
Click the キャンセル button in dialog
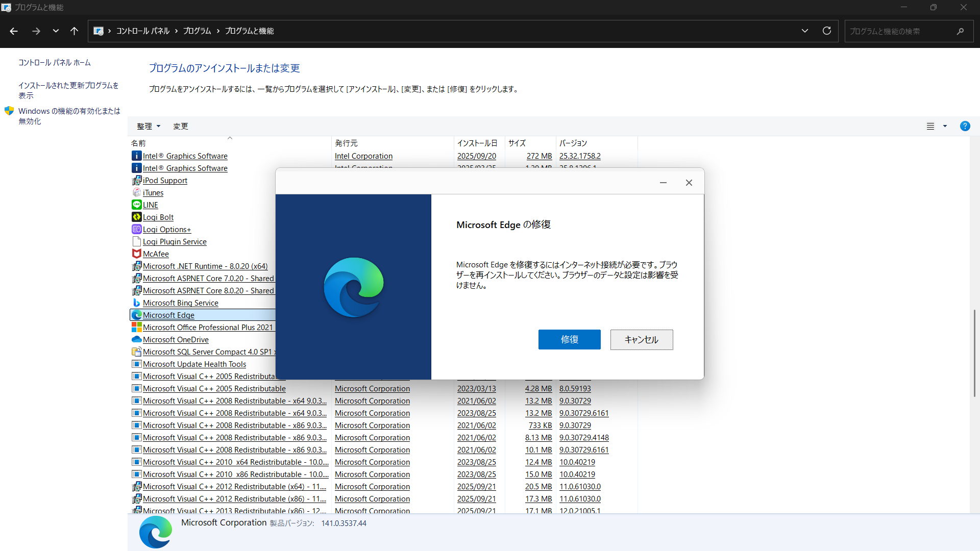click(x=642, y=340)
